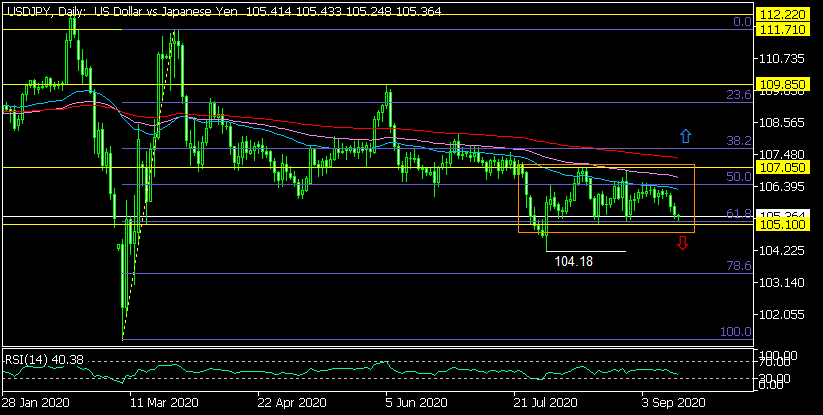
Task: Click the 104.18 low price annotation
Action: (x=574, y=261)
